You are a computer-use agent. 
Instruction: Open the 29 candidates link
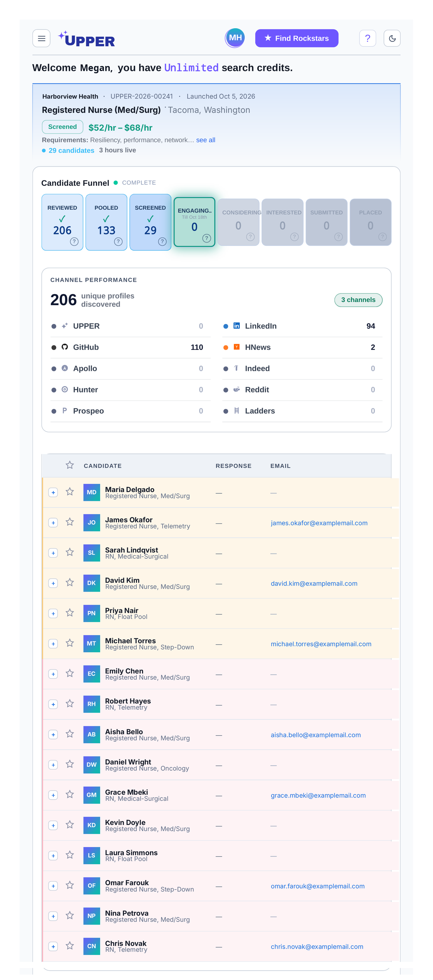(x=71, y=150)
